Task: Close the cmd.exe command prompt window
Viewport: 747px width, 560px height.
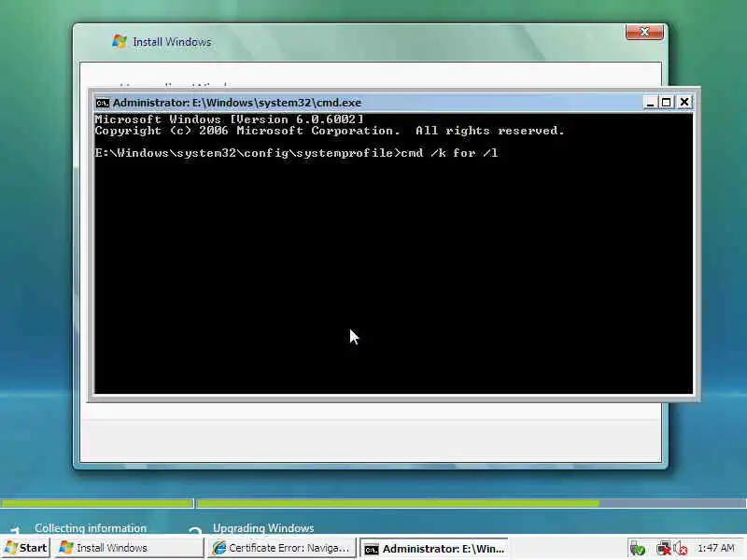Action: point(684,103)
